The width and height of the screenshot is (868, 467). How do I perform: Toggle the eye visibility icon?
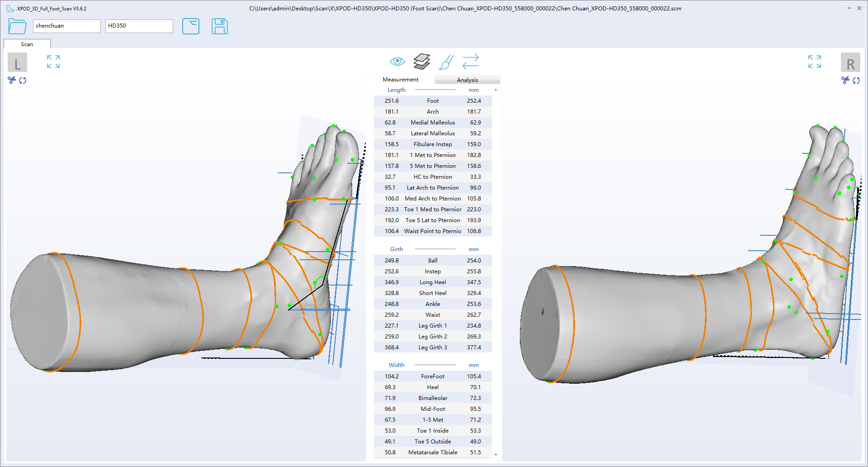397,62
